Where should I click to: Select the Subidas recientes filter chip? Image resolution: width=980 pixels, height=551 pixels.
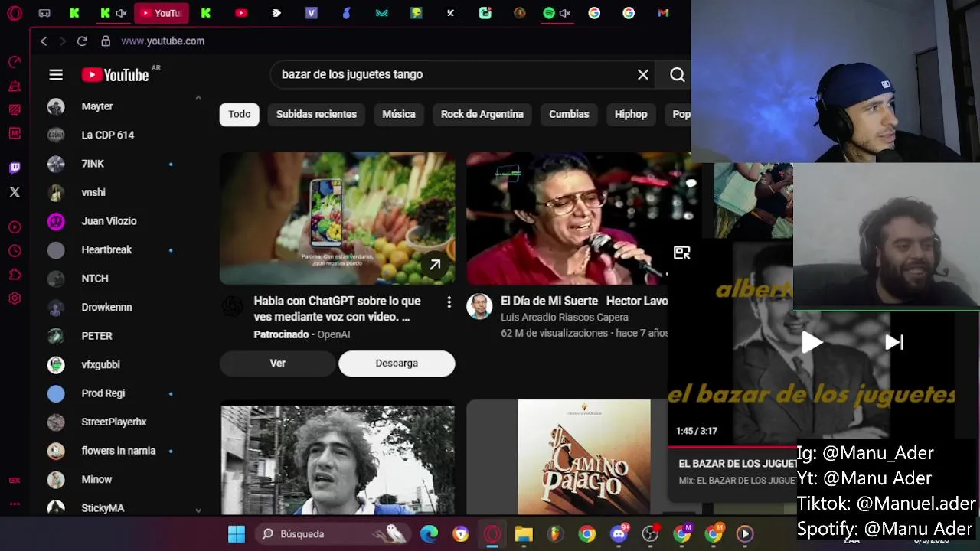point(316,114)
